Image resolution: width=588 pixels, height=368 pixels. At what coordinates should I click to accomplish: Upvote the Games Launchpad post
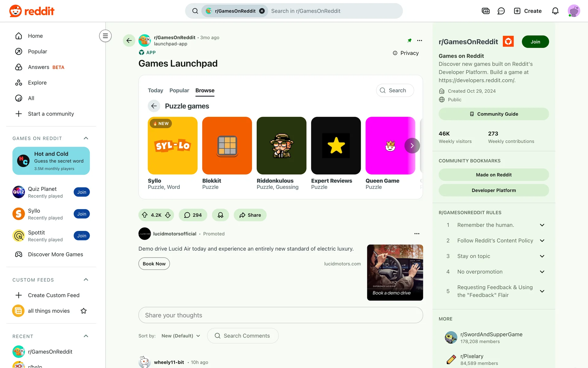click(145, 215)
